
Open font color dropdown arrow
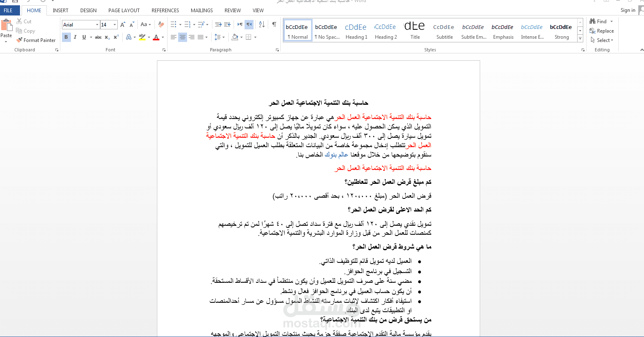[163, 37]
